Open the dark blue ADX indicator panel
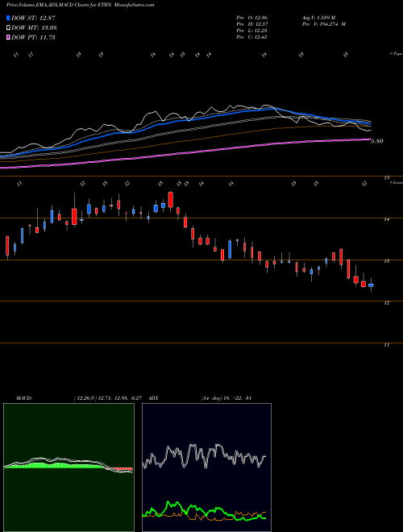403x532 pixels. pyautogui.click(x=206, y=468)
